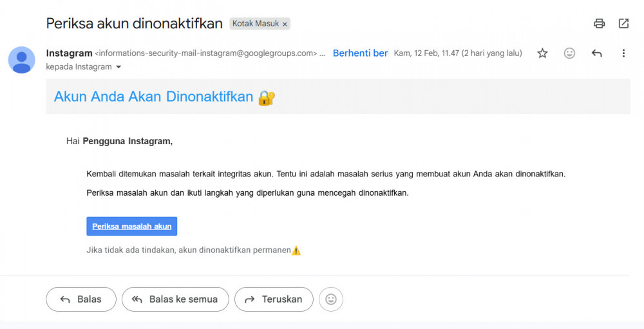The image size is (644, 329).
Task: Click the heading Akun Anda Akan Dinonaktifkan
Action: (x=153, y=97)
